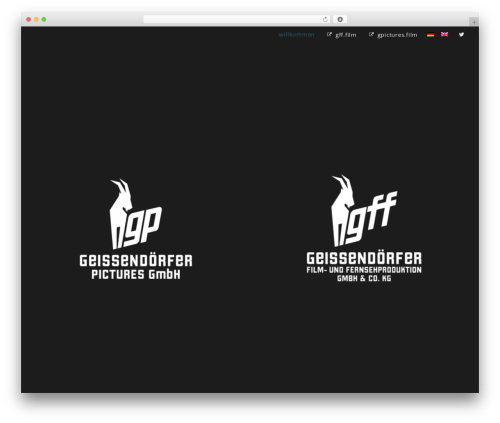Click the gff Geissendörfer Film- und Fernsehproduktion logo
Screen dimensions: 500x423
[x=364, y=228]
